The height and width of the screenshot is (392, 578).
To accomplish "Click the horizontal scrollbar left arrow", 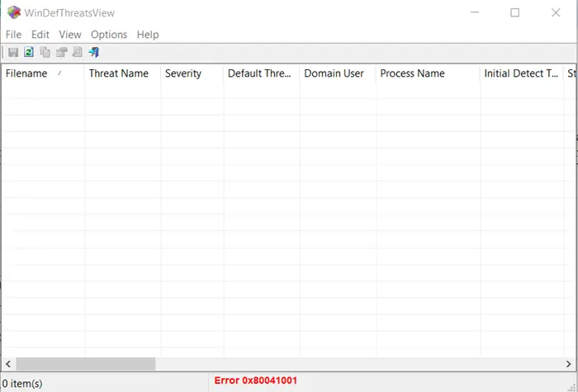I will point(8,365).
